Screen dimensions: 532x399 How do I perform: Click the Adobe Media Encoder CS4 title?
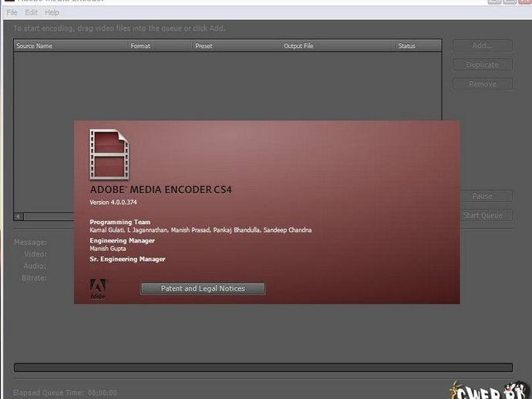pos(161,189)
